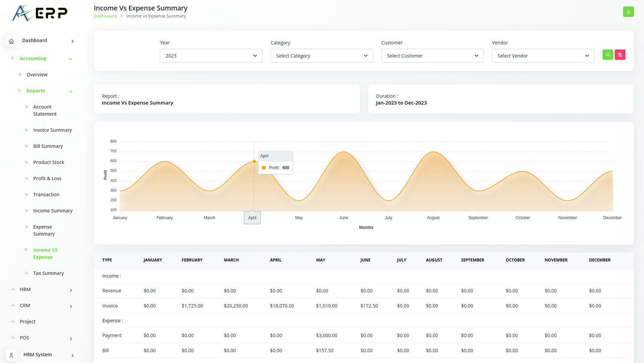Open the Select Customer dropdown
This screenshot has width=644, height=363.
432,56
